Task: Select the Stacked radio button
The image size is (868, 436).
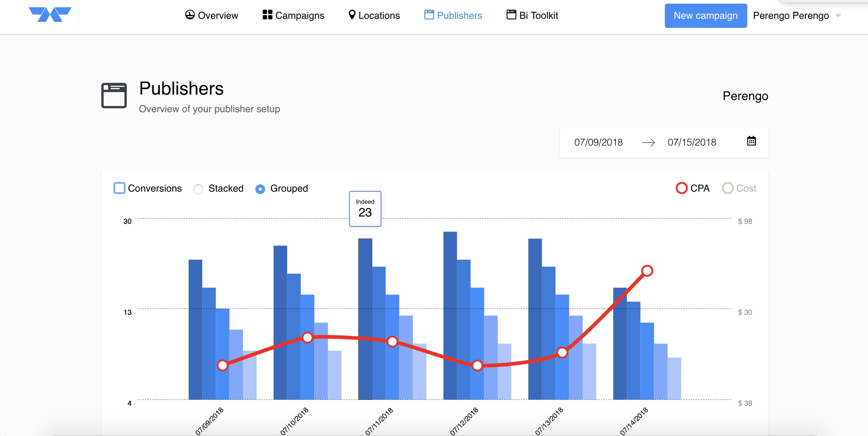Action: (198, 189)
